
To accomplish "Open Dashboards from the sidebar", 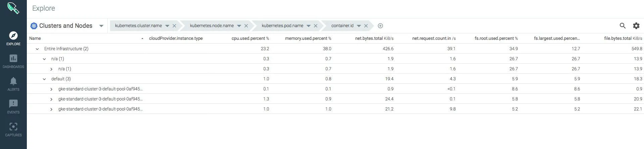I will [13, 59].
